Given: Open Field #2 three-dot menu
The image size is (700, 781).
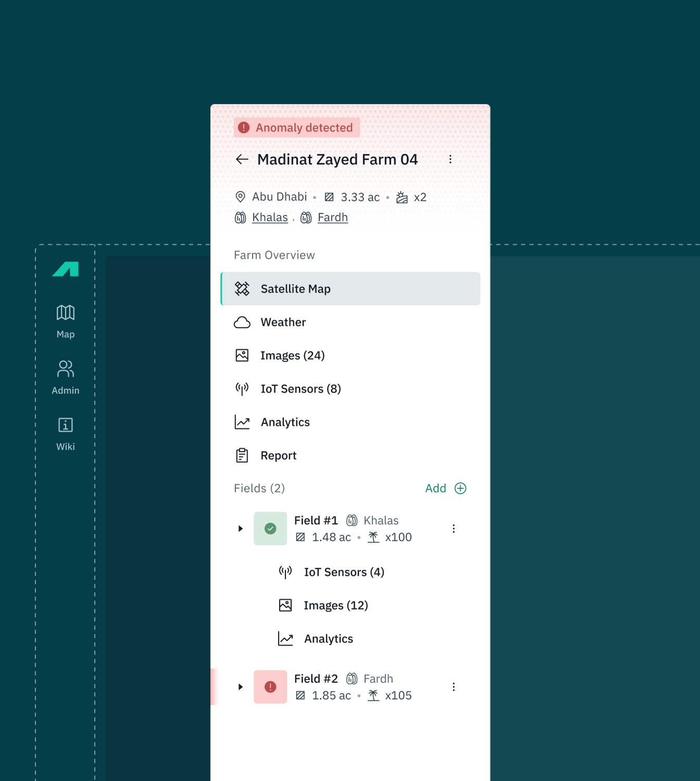Looking at the screenshot, I should click(454, 687).
